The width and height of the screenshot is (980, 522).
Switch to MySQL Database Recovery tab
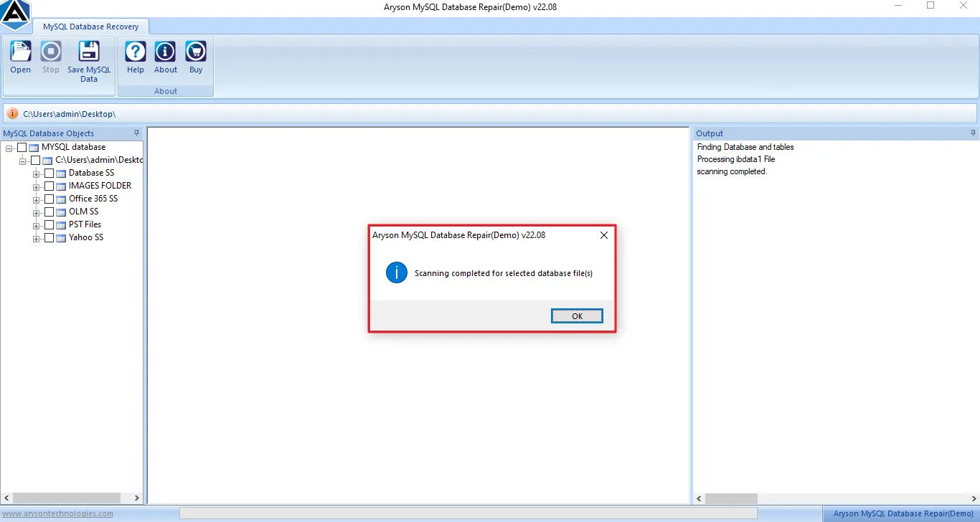(90, 27)
